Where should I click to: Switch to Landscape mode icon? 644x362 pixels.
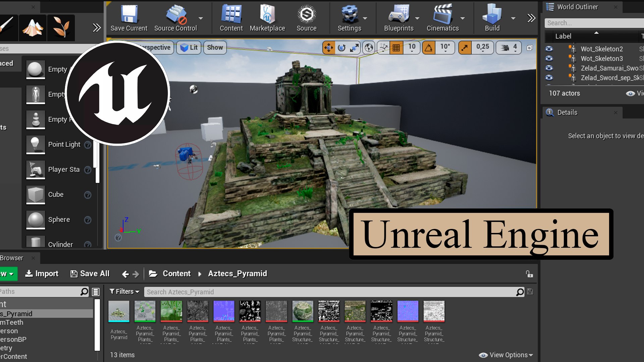tap(33, 27)
